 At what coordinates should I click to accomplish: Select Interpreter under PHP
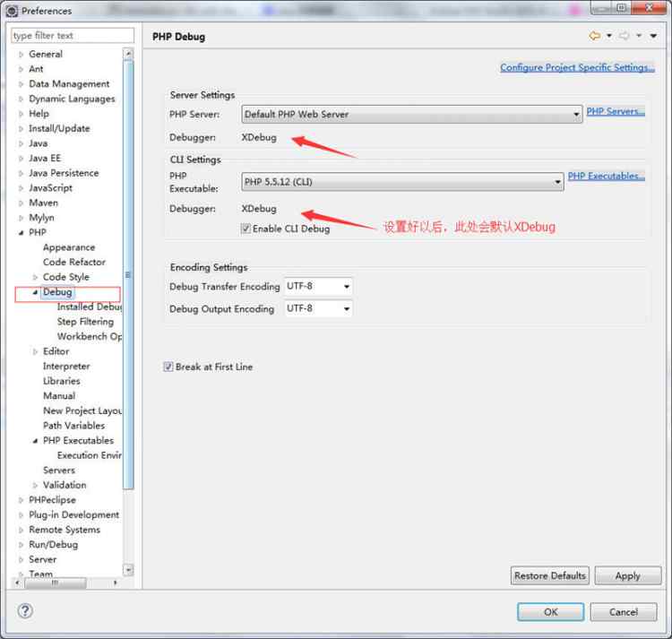tap(66, 367)
